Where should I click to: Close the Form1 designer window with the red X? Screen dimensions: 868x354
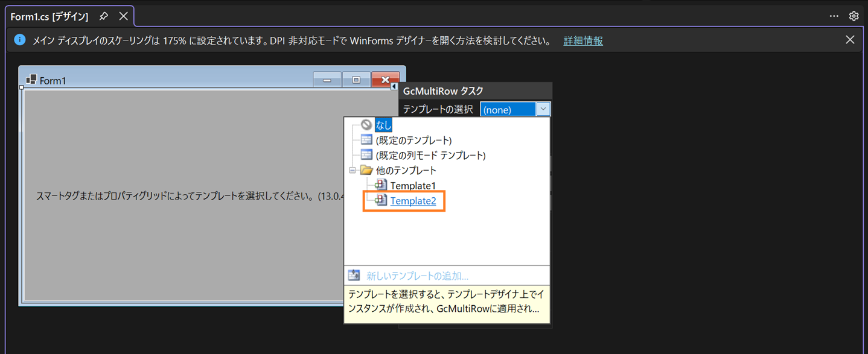click(x=385, y=80)
